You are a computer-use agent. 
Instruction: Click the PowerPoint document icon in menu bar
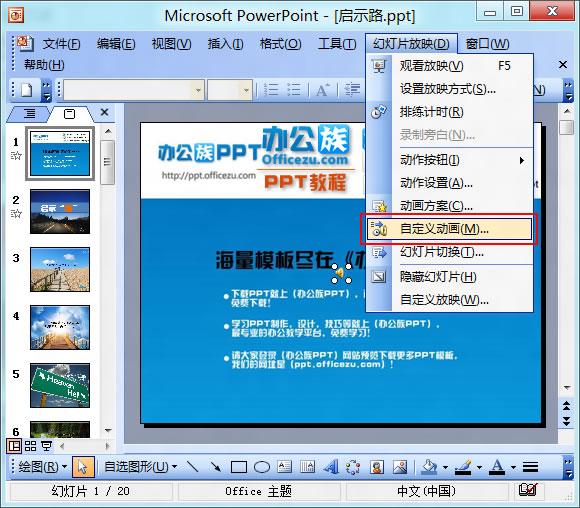(x=25, y=44)
